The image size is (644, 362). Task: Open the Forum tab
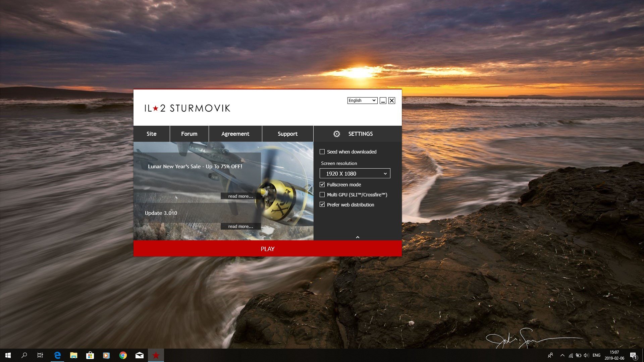click(189, 134)
